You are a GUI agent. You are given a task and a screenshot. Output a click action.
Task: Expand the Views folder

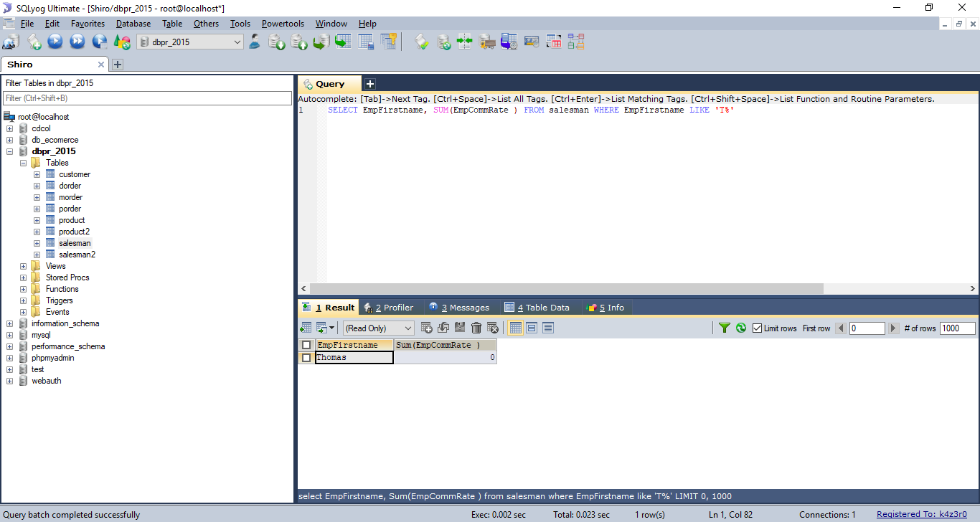point(23,266)
